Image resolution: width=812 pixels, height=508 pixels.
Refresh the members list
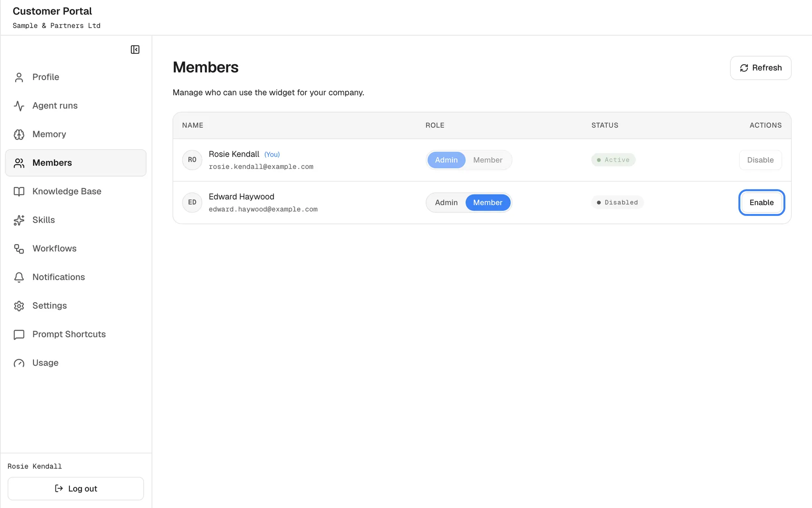point(761,68)
